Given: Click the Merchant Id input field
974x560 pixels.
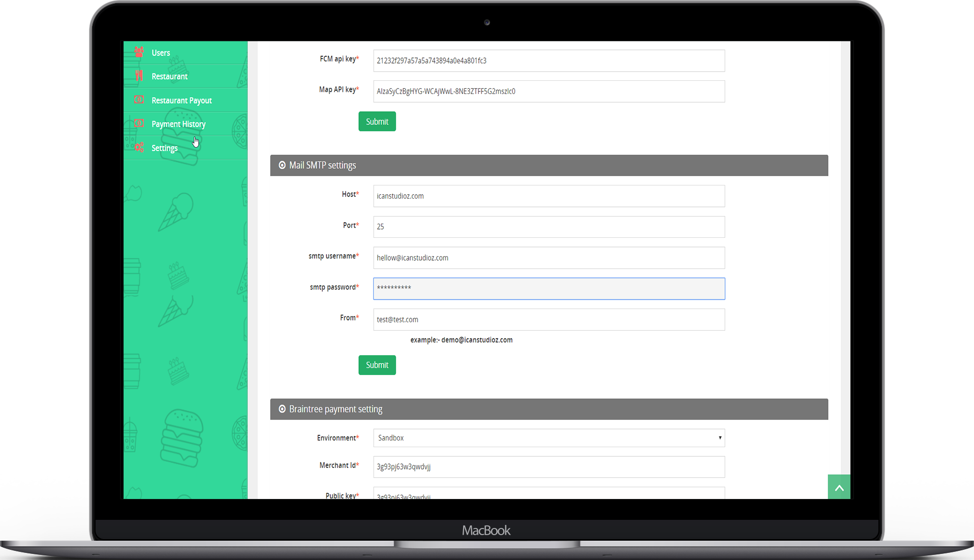Looking at the screenshot, I should point(549,467).
